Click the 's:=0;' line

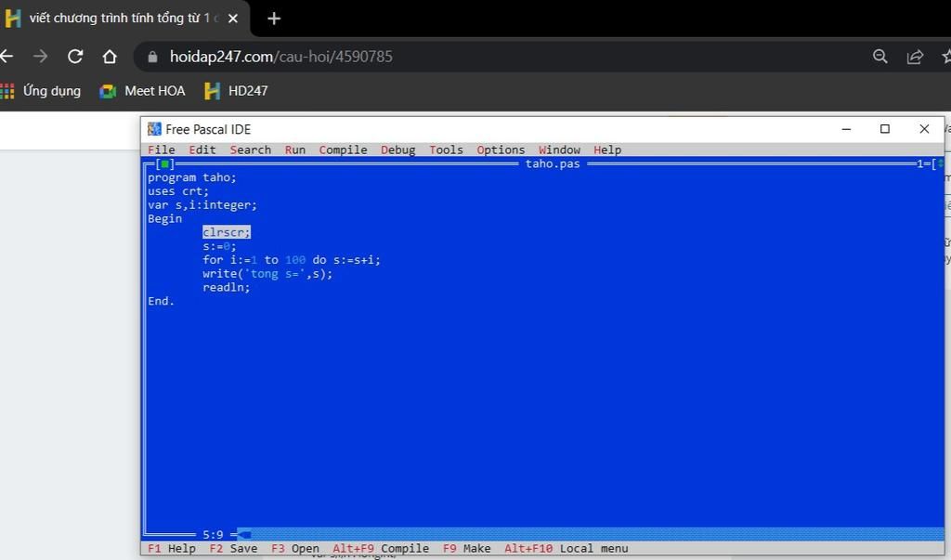click(x=219, y=246)
